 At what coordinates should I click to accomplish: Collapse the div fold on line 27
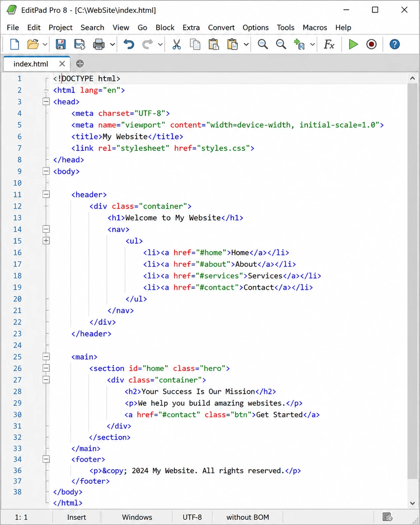coord(46,380)
